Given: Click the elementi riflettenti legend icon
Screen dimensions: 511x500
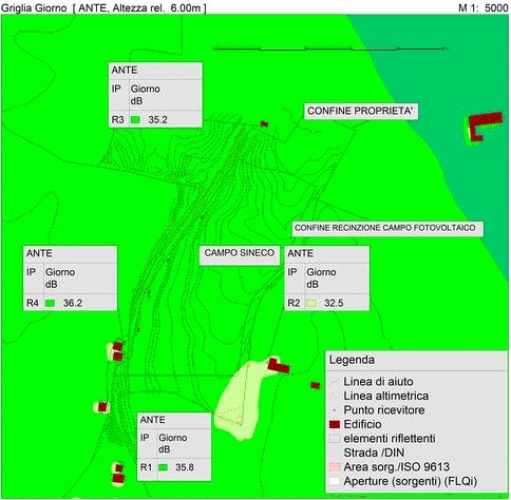Looking at the screenshot, I should (x=334, y=438).
